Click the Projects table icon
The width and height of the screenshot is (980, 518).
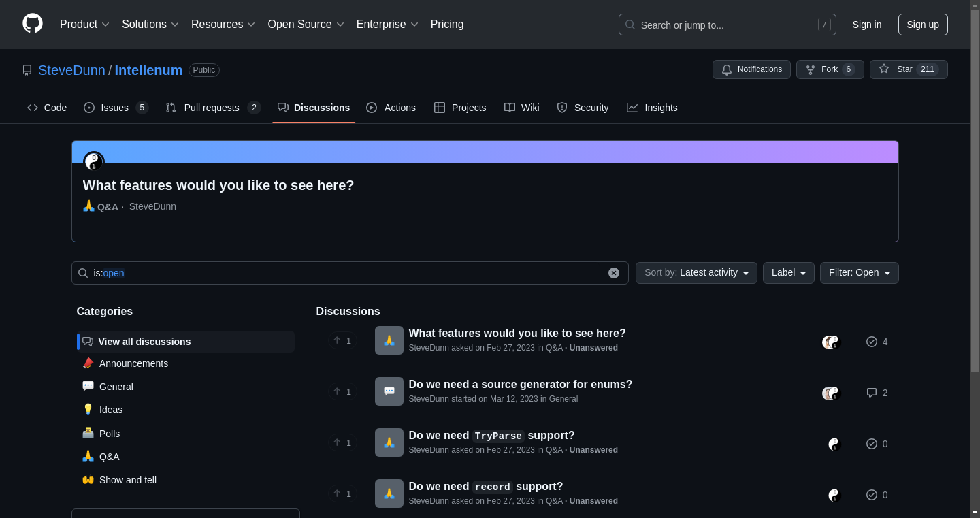(440, 108)
